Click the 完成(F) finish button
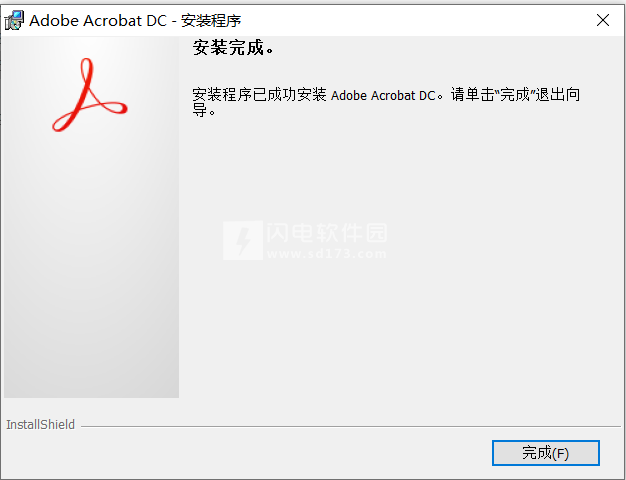 [x=546, y=453]
